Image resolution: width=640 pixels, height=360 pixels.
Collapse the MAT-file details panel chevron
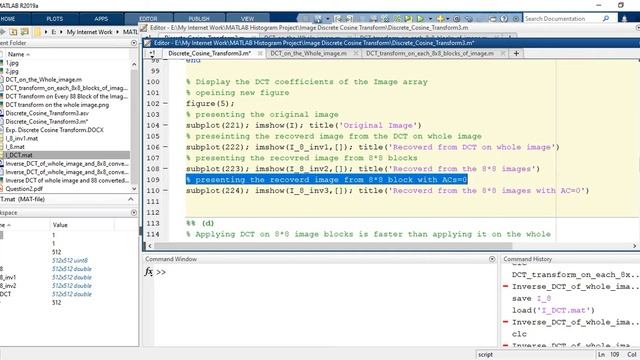(131, 199)
